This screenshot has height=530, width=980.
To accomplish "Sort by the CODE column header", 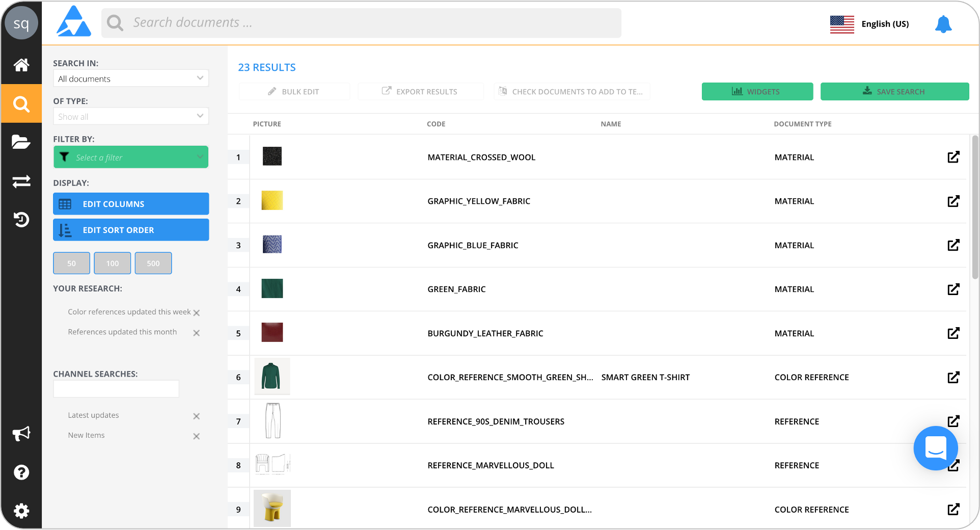I will 436,124.
